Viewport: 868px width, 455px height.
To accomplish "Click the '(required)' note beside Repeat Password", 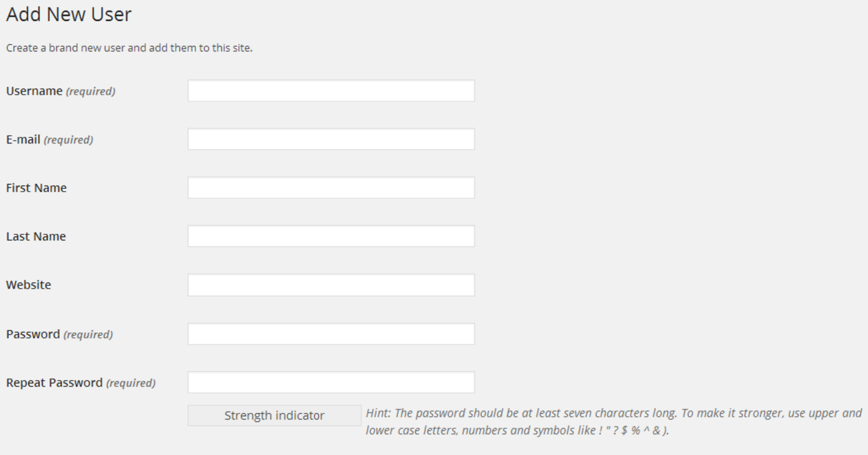I will [x=131, y=383].
